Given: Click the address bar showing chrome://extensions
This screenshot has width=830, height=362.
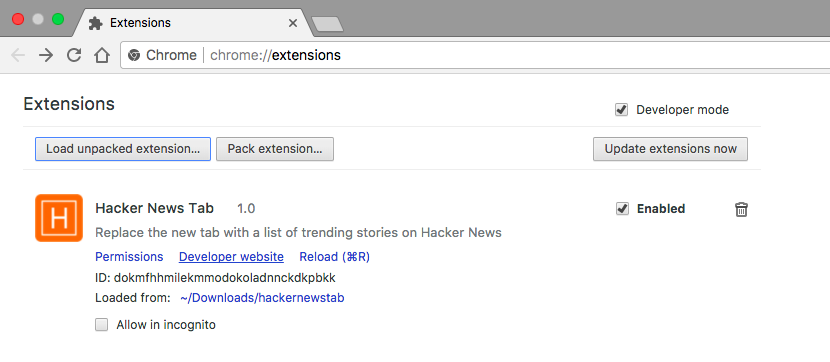Looking at the screenshot, I should click(475, 55).
